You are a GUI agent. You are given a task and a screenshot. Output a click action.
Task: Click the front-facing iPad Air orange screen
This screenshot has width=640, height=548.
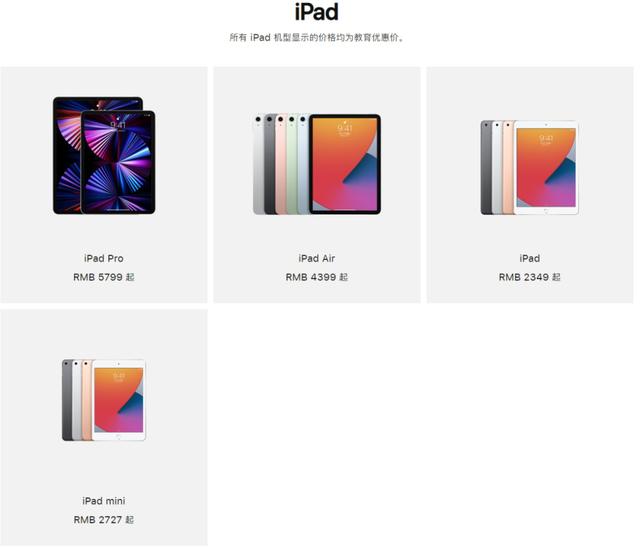tap(345, 164)
